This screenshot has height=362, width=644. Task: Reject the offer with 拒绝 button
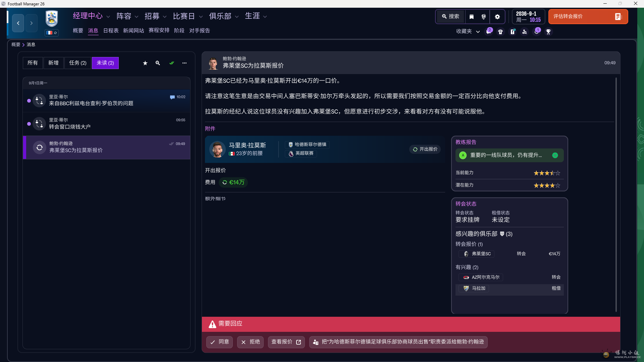pos(250,342)
